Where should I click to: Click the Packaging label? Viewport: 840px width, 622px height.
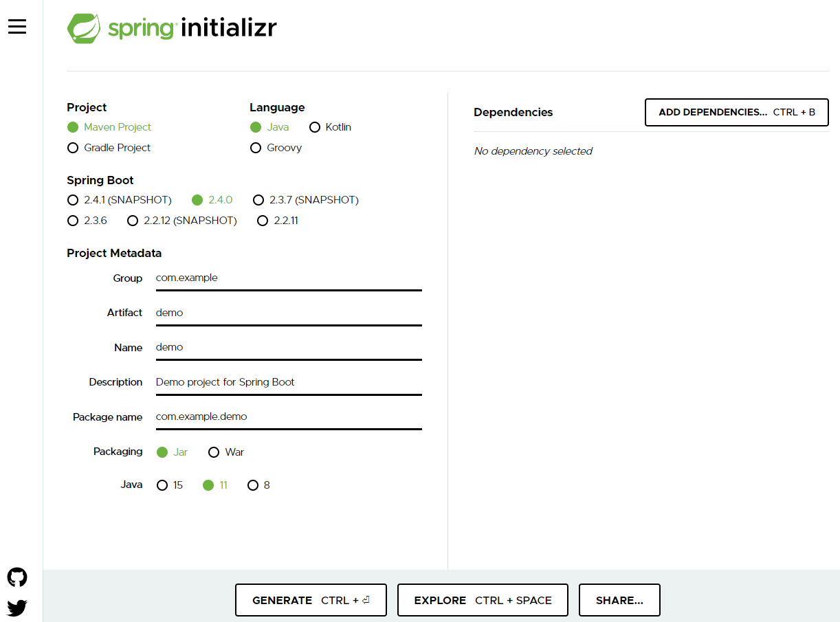pyautogui.click(x=118, y=452)
